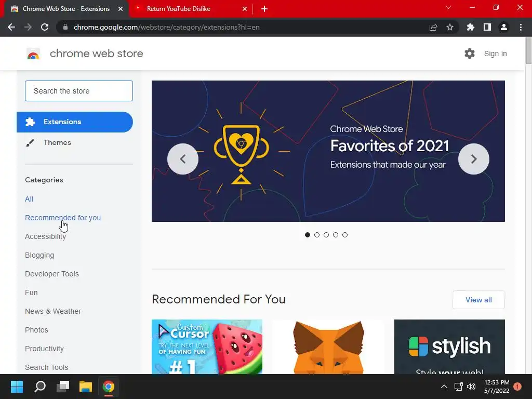Image resolution: width=532 pixels, height=399 pixels.
Task: Open the Blogging category
Action: pos(39,255)
